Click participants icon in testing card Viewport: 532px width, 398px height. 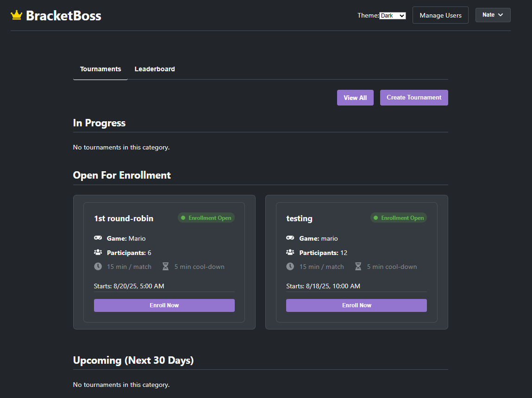(x=290, y=252)
